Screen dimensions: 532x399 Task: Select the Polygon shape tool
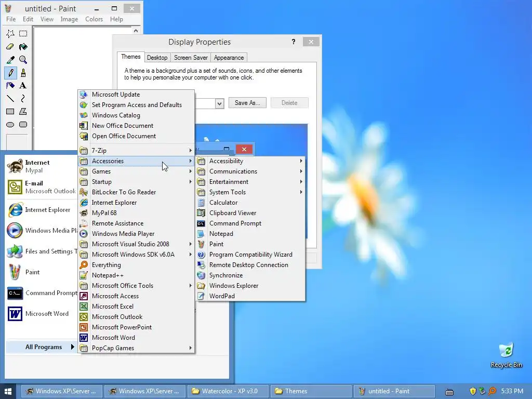[x=23, y=111]
